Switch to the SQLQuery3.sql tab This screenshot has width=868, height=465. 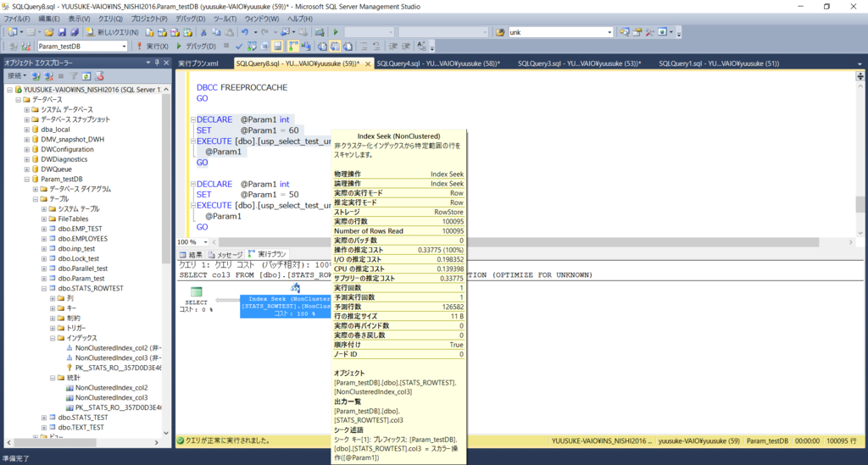click(579, 64)
